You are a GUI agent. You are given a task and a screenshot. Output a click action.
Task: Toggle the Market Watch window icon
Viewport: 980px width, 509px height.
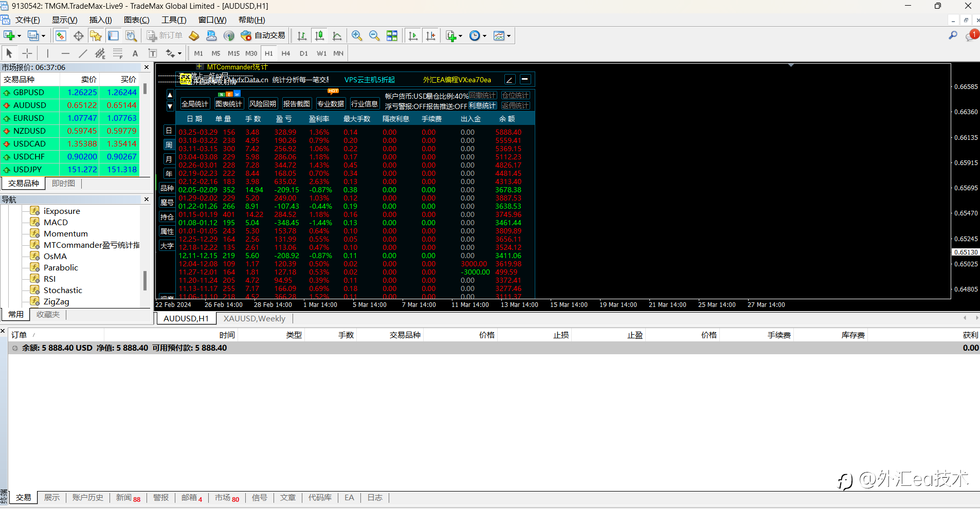61,35
